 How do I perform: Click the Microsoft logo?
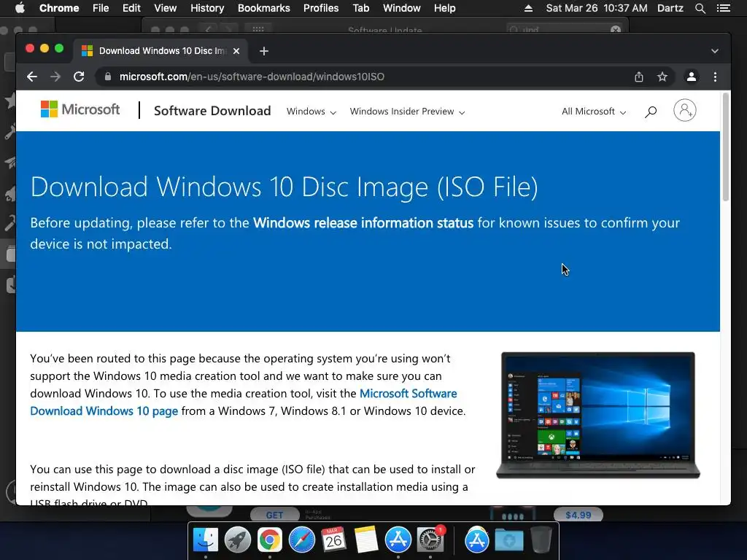pos(80,109)
